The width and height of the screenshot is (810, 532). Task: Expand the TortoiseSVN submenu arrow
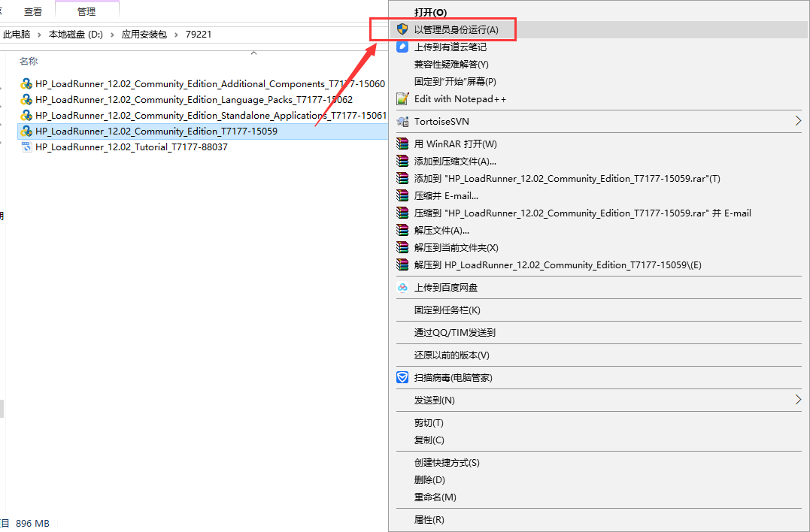(798, 121)
